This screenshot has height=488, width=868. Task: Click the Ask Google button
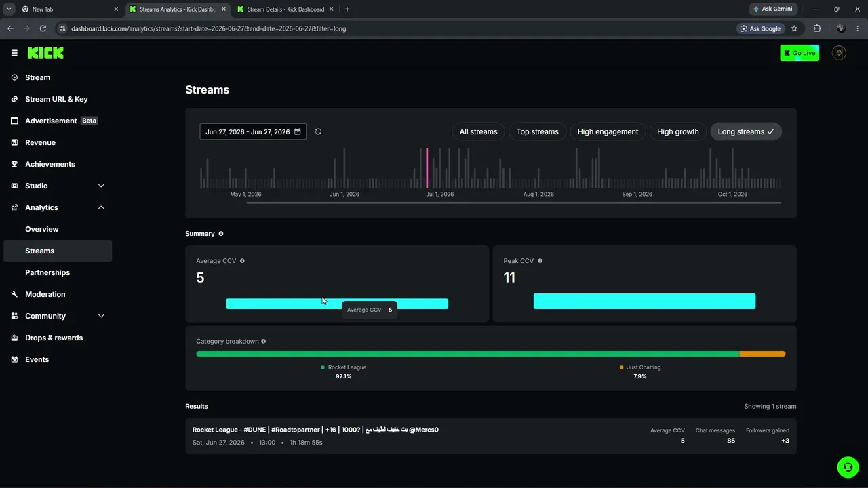[761, 28]
